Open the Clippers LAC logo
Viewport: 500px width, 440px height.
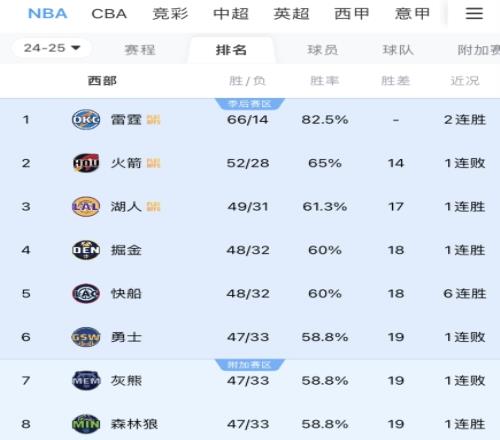(x=86, y=293)
